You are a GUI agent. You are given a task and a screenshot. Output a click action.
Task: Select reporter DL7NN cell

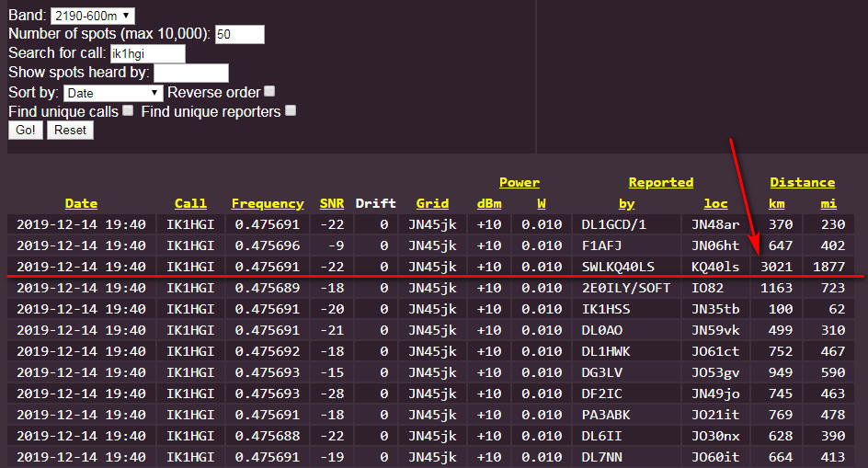626,457
